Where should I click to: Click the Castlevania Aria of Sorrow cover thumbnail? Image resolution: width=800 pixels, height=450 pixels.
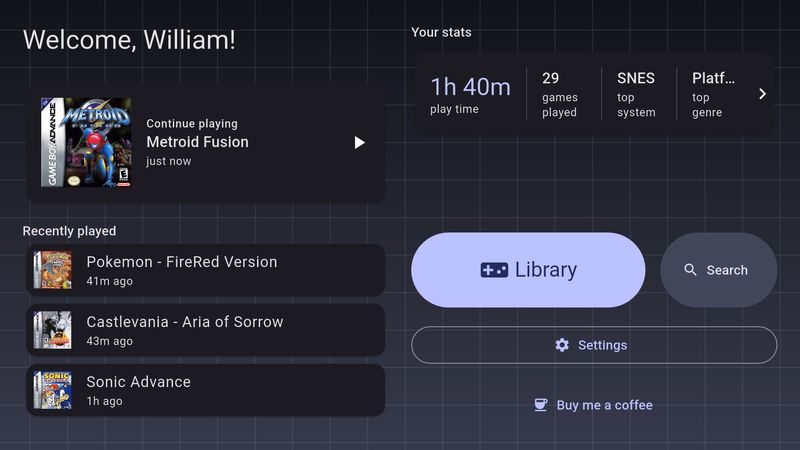53,330
